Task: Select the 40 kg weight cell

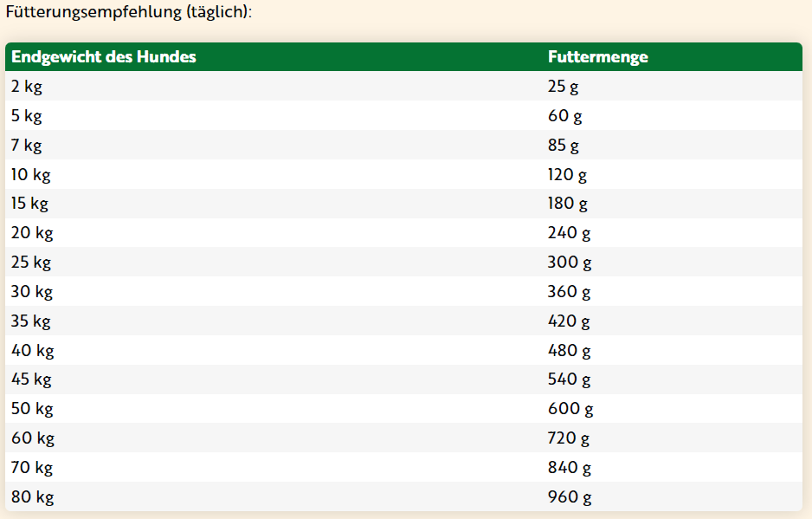Action: tap(33, 351)
